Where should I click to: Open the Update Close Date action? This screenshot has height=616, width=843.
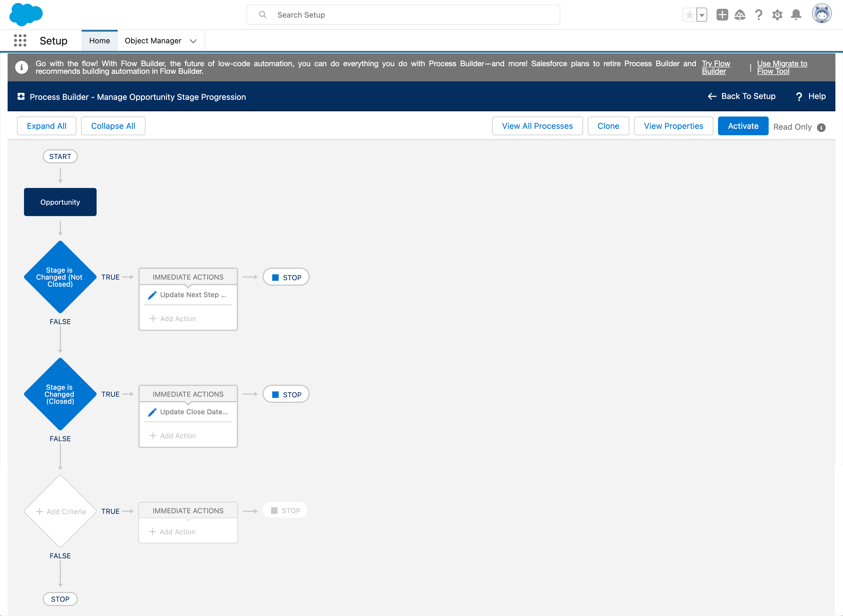pyautogui.click(x=188, y=412)
